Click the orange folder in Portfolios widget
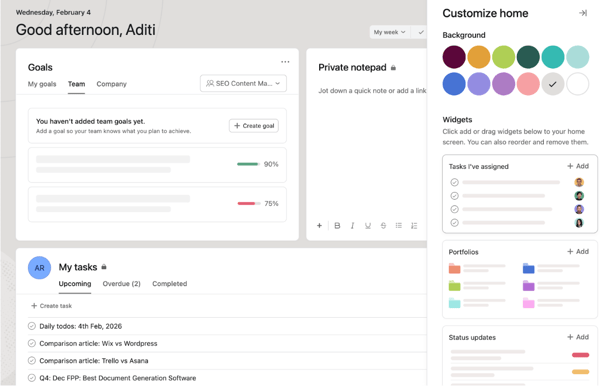The image size is (600, 386). coord(454,268)
